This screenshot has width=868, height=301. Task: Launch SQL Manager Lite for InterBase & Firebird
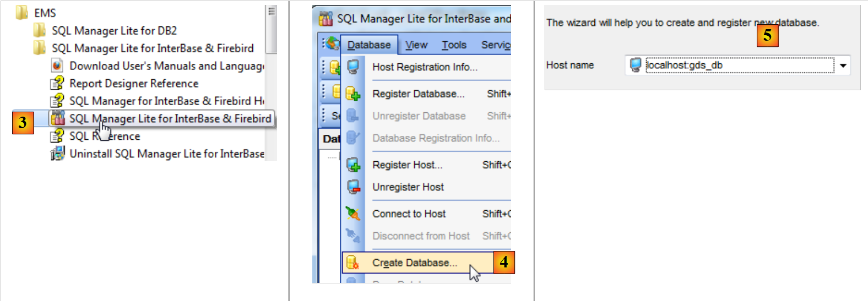tap(170, 119)
